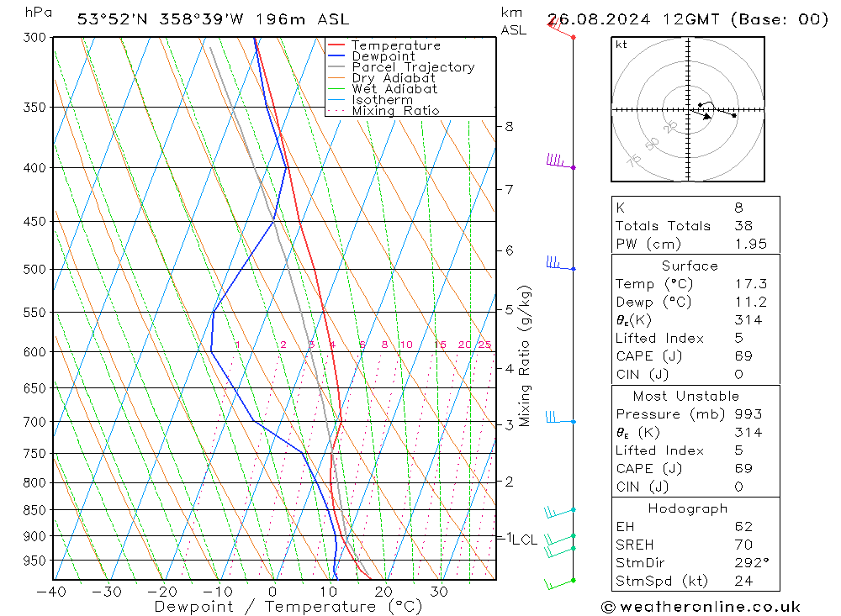Click the wind barb at 700 hPa

pyautogui.click(x=560, y=418)
